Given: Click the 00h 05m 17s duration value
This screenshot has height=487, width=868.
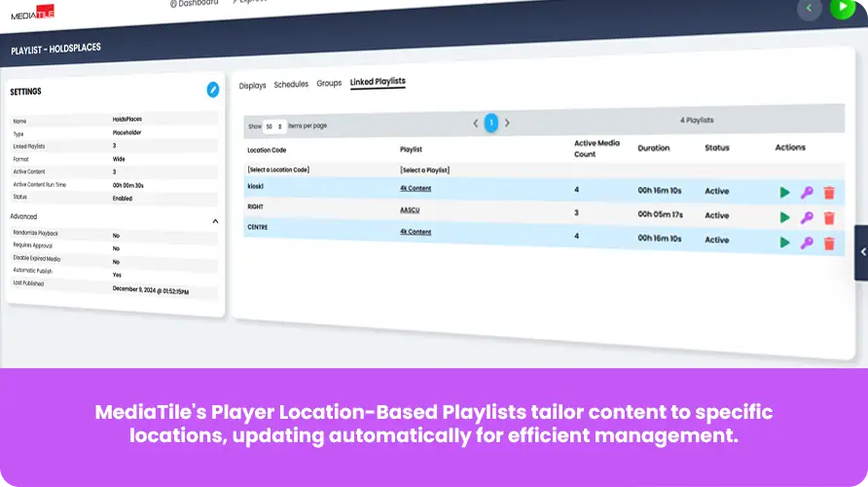Looking at the screenshot, I should pyautogui.click(x=660, y=214).
